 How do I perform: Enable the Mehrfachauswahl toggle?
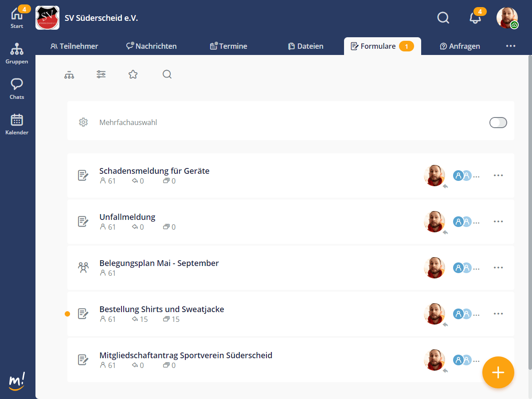[498, 122]
